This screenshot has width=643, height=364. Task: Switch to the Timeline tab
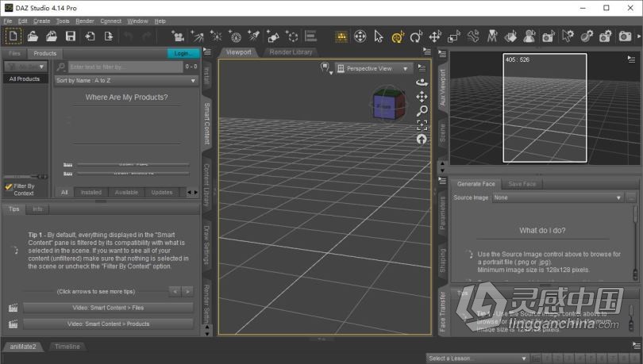67,347
